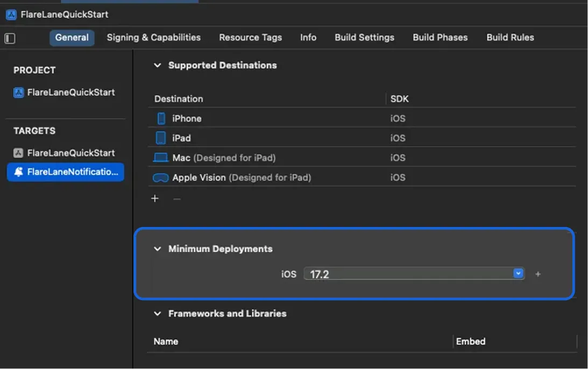Image resolution: width=588 pixels, height=369 pixels.
Task: Switch to Build Settings tab
Action: click(x=365, y=38)
